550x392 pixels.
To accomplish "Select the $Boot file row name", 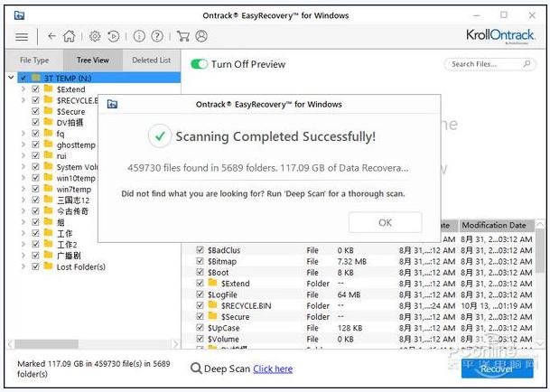I will pyautogui.click(x=219, y=273).
